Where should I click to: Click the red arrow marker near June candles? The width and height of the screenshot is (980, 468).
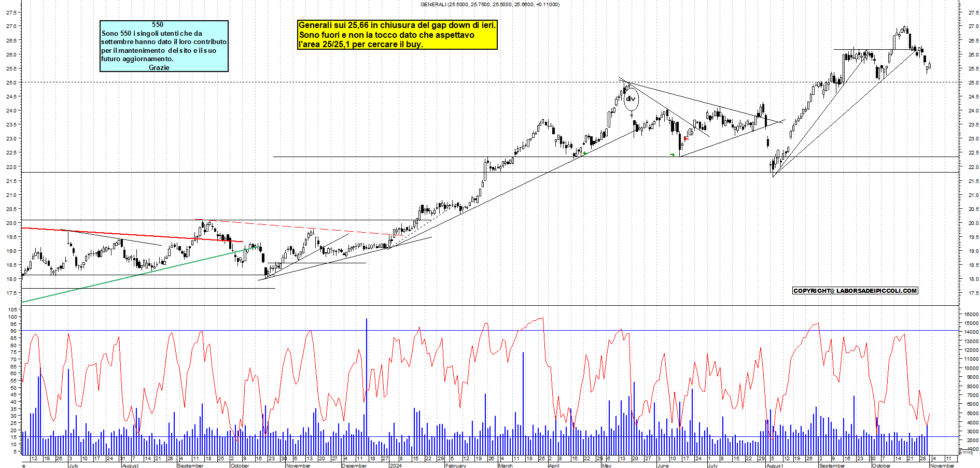tap(686, 138)
